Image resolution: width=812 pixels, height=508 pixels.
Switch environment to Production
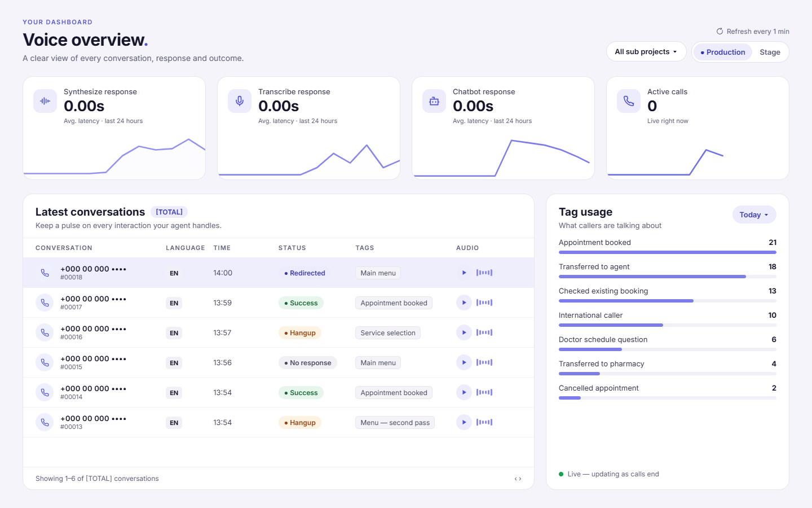coord(723,52)
